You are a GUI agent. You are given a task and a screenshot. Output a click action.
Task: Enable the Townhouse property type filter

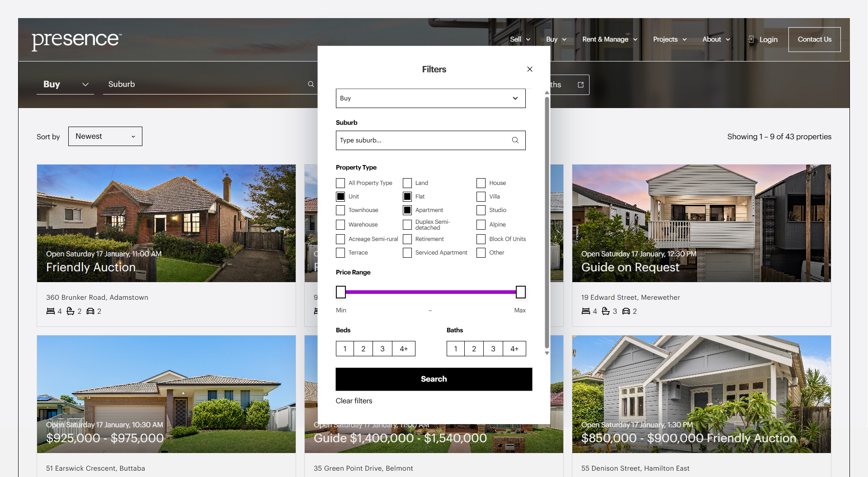click(x=340, y=210)
